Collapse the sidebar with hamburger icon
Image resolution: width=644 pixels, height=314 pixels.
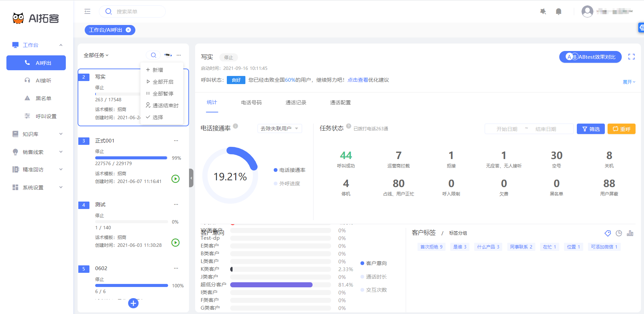(87, 11)
